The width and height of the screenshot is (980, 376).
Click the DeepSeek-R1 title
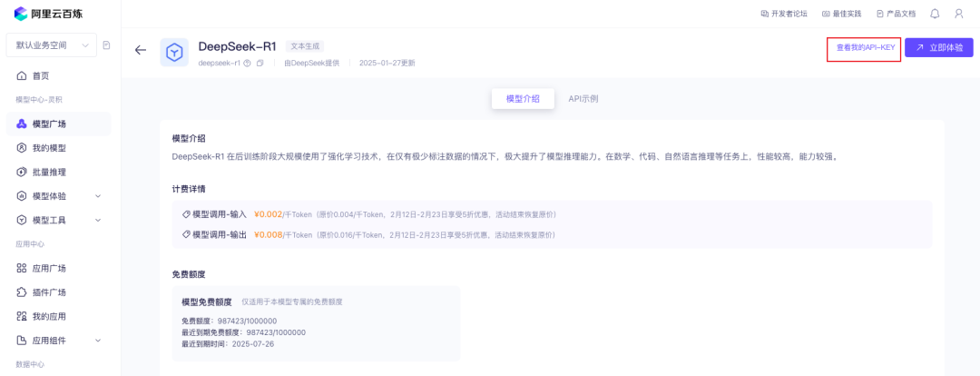(x=238, y=46)
